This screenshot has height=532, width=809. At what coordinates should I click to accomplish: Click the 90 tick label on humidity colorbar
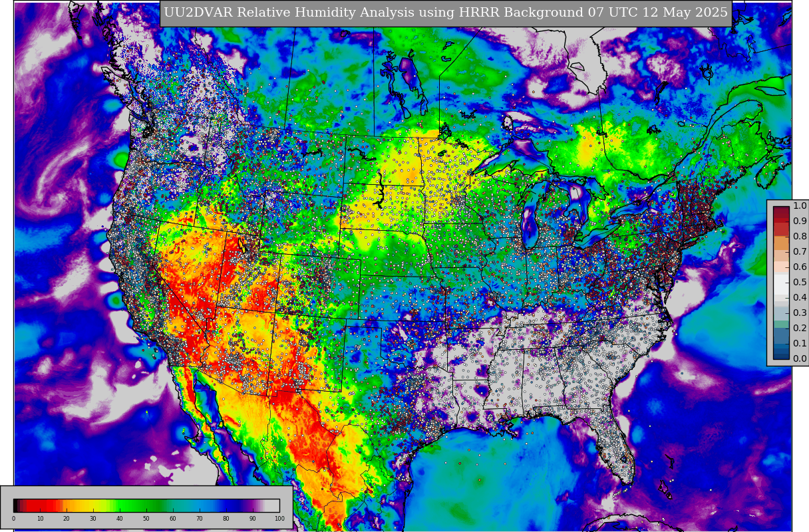coord(253,519)
